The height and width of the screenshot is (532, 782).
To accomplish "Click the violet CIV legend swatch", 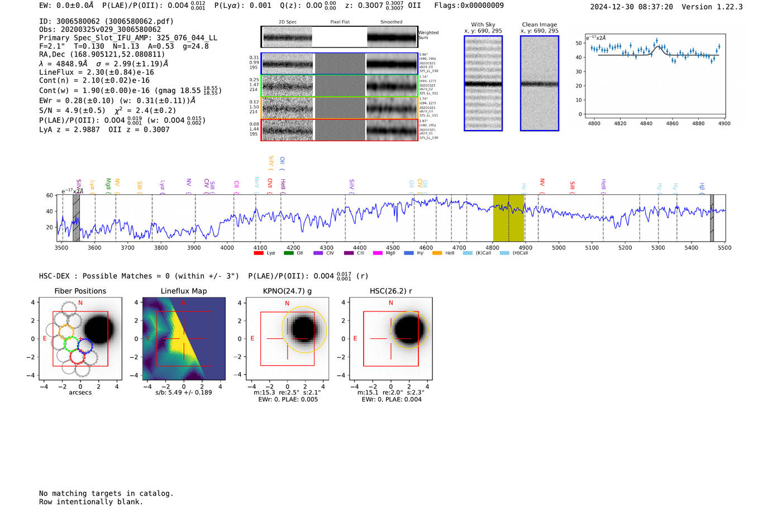I will [x=318, y=253].
